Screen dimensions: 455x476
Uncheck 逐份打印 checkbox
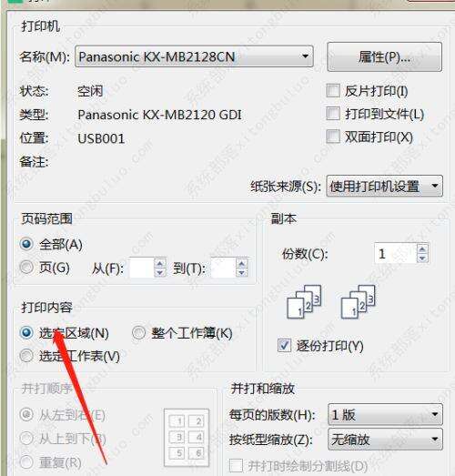pyautogui.click(x=285, y=346)
